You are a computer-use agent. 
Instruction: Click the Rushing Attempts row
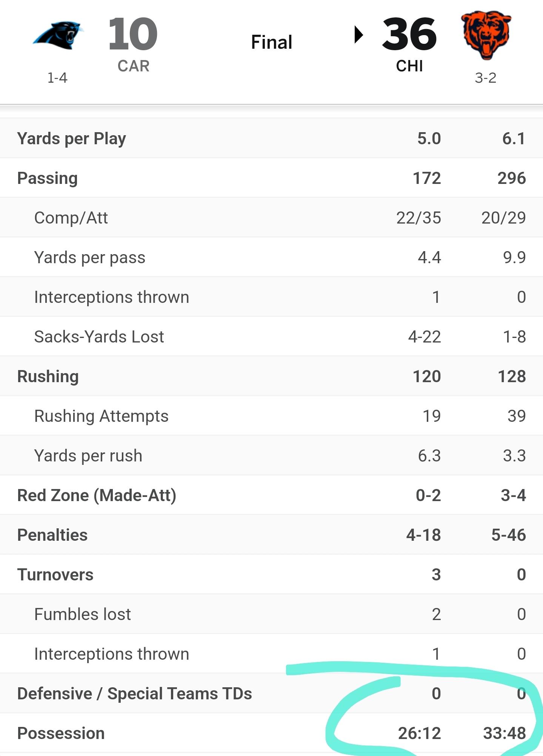(271, 416)
